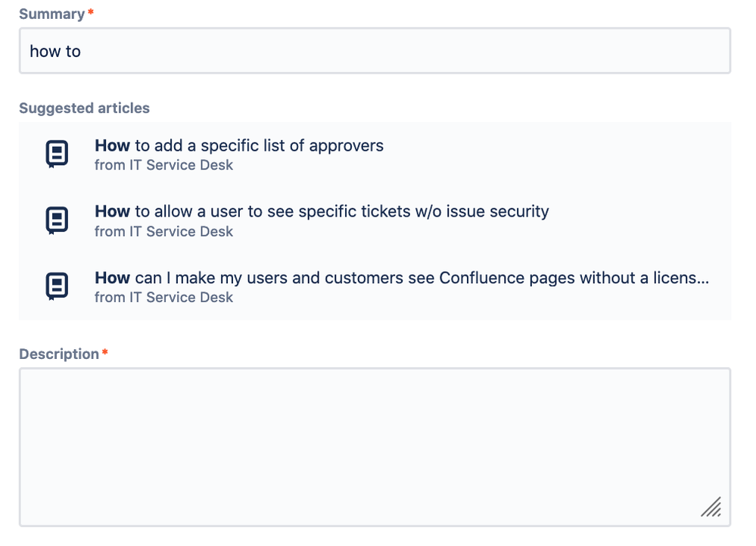Screen dimensions: 756x546
Task: Click "from IT Service Desk" under the approvers article
Action: pos(163,165)
